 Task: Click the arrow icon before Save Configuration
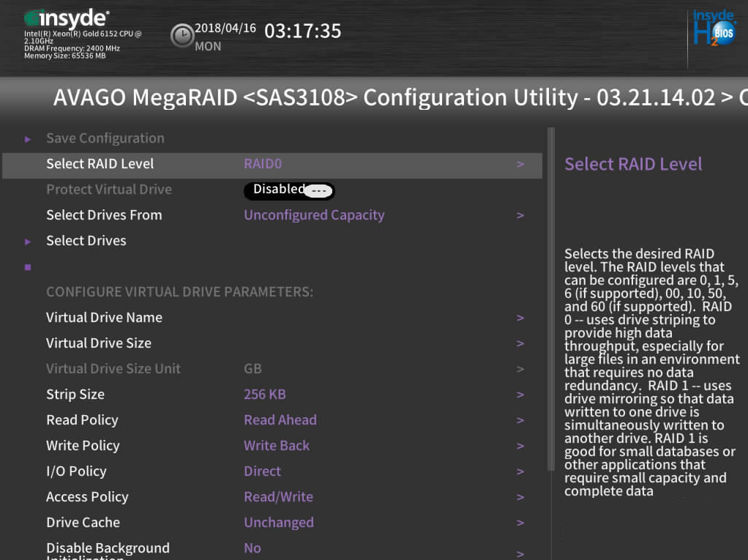tap(28, 139)
